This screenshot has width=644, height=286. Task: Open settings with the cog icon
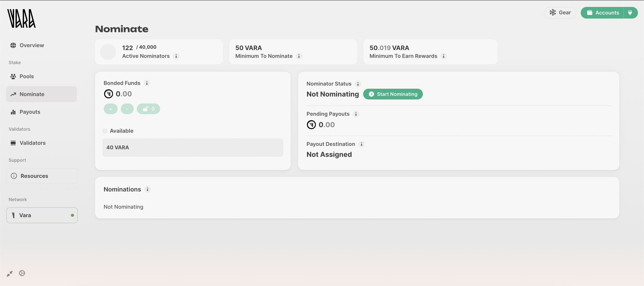coord(22,273)
